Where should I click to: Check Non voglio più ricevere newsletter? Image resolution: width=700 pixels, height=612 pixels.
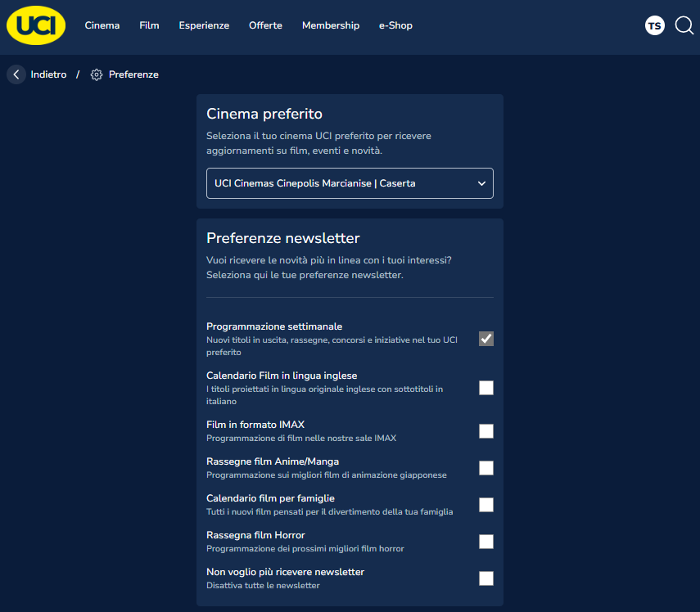click(486, 578)
